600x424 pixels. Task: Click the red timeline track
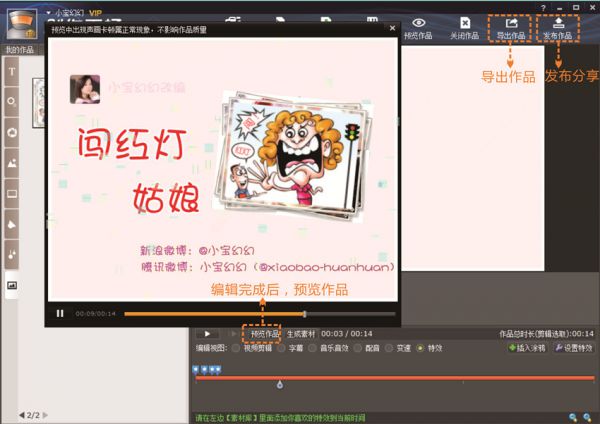395,378
